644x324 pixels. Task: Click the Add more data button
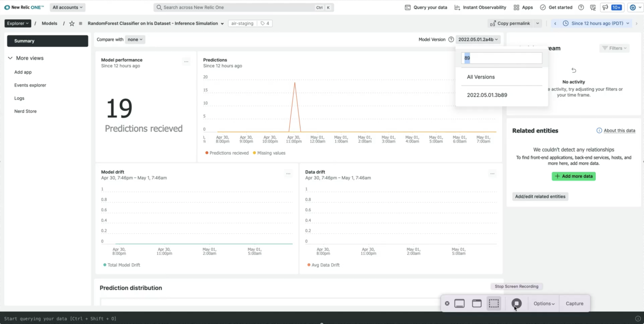coord(574,176)
